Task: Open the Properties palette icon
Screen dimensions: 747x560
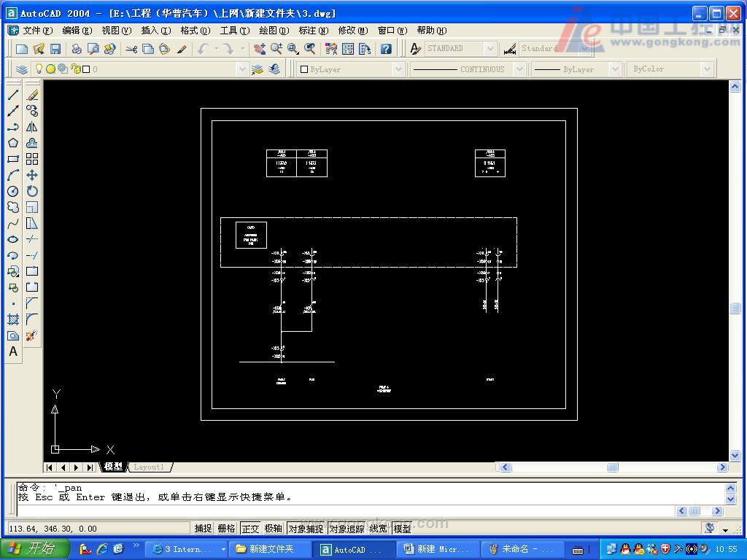Action: tap(331, 49)
